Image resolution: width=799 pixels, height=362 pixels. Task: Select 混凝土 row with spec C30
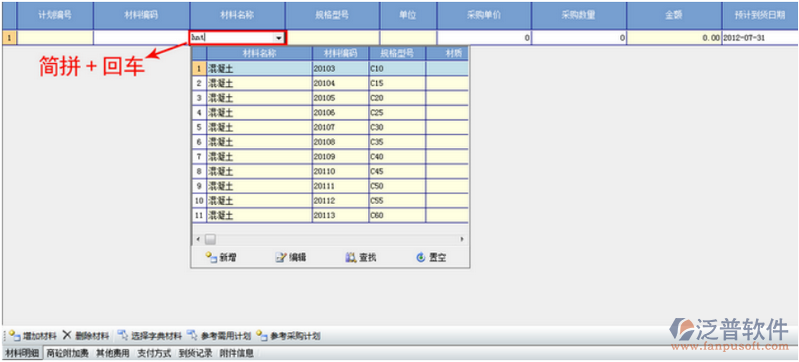point(330,127)
